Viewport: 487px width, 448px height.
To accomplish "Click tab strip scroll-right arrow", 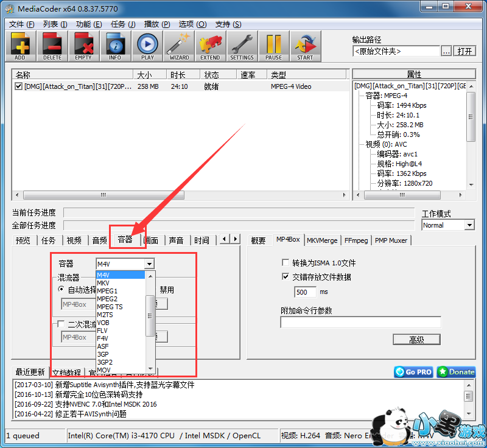I will click(235, 239).
